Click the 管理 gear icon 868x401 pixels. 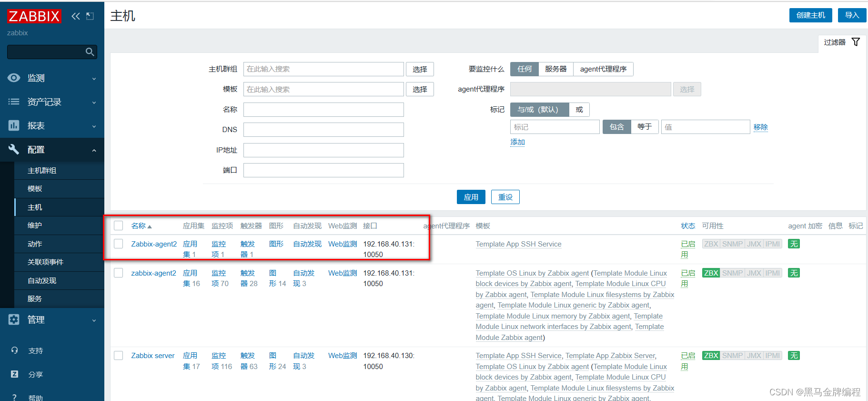coord(14,319)
